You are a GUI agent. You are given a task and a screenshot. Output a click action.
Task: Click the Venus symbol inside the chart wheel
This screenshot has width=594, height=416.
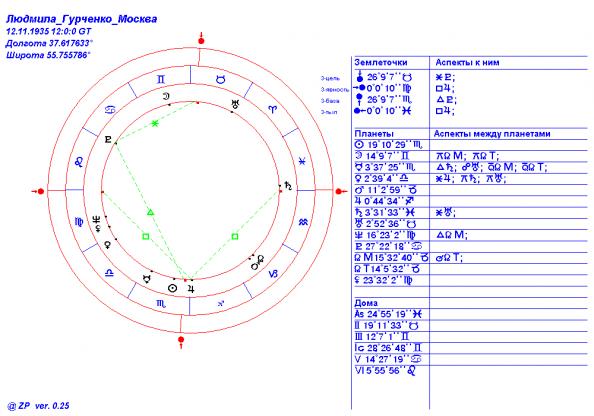pos(108,244)
